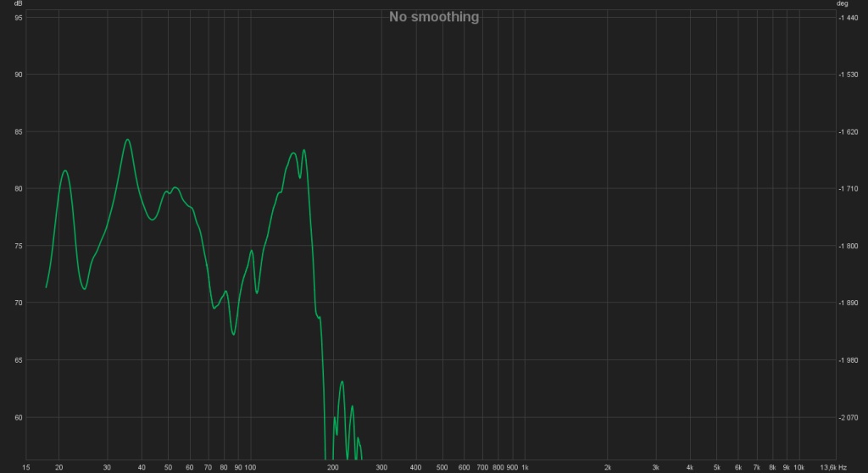The image size is (868, 473).
Task: Click the 'dB' unit label on left axis
Action: point(17,4)
